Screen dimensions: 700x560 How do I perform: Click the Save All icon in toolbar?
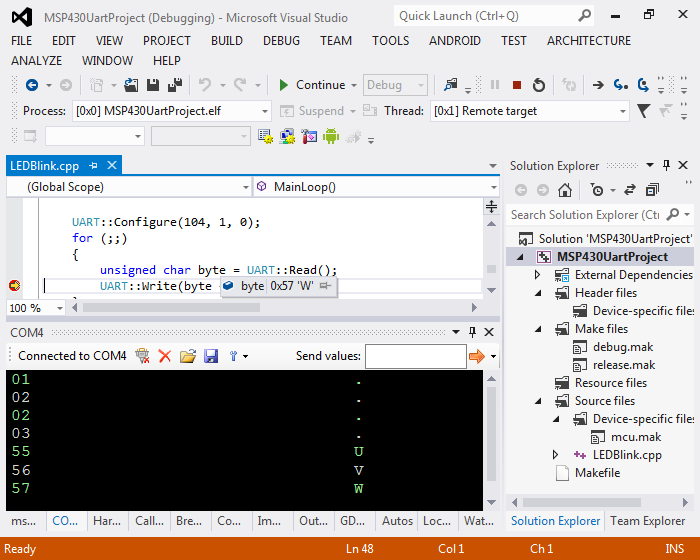point(175,85)
